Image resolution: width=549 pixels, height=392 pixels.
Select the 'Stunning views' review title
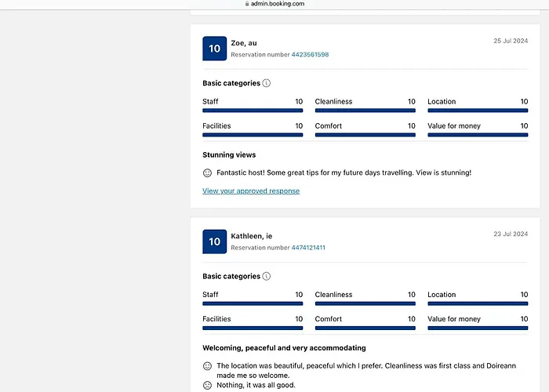pos(229,155)
